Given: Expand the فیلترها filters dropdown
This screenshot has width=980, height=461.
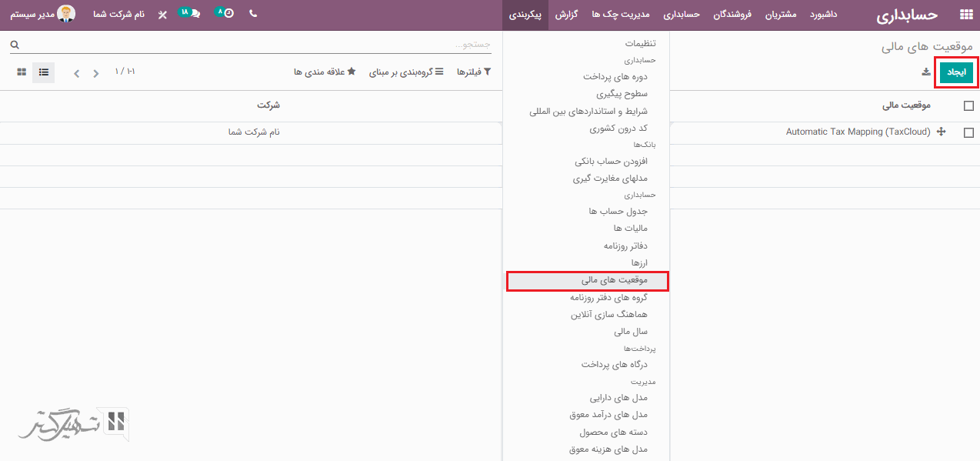Looking at the screenshot, I should tap(474, 72).
